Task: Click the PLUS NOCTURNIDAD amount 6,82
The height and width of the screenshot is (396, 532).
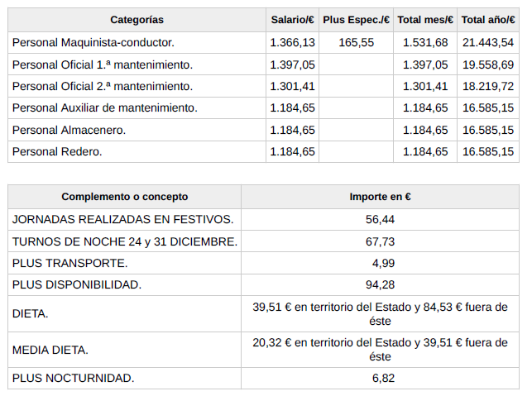Action: point(380,378)
